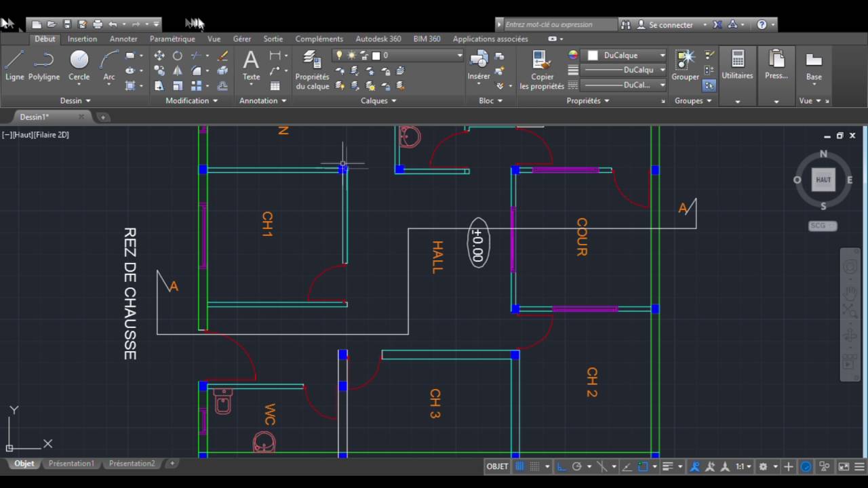Select the Cercle tool
The image size is (868, 488).
pos(79,66)
